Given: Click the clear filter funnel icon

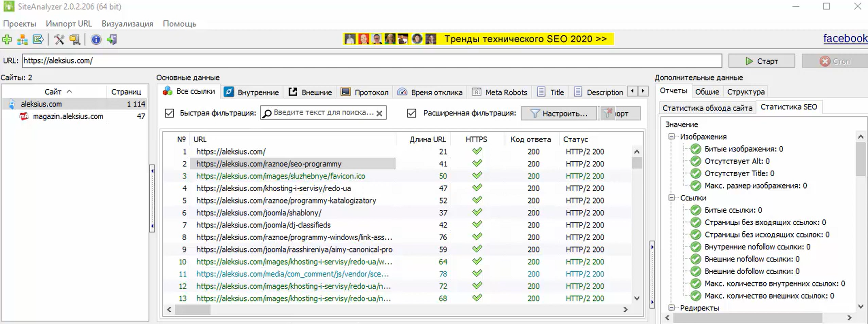Looking at the screenshot, I should (608, 113).
